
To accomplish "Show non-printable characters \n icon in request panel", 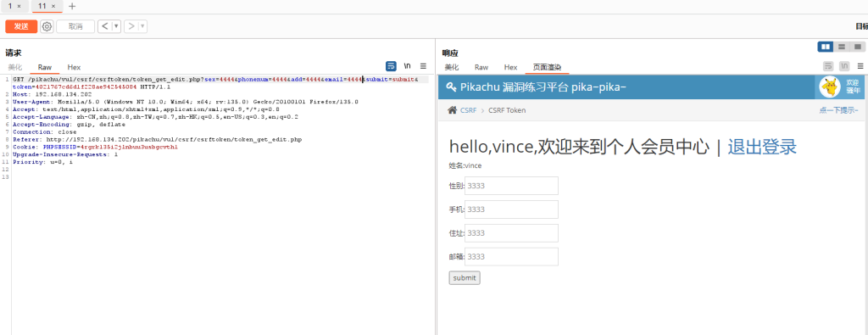I will point(408,66).
